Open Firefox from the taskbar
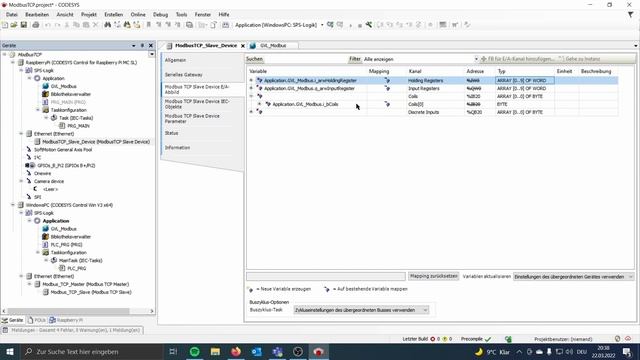 point(236,351)
